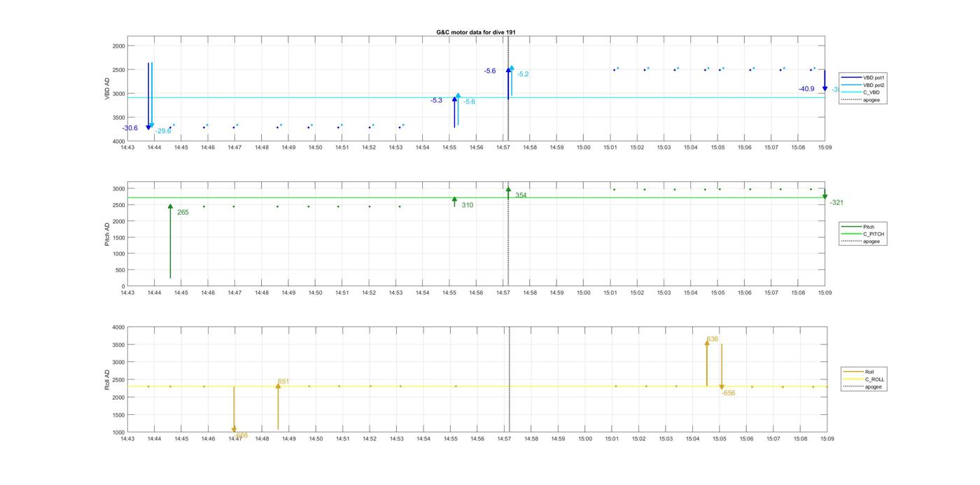980x485 pixels.
Task: Select the "VBD pot2" legend entry
Action: click(x=863, y=85)
